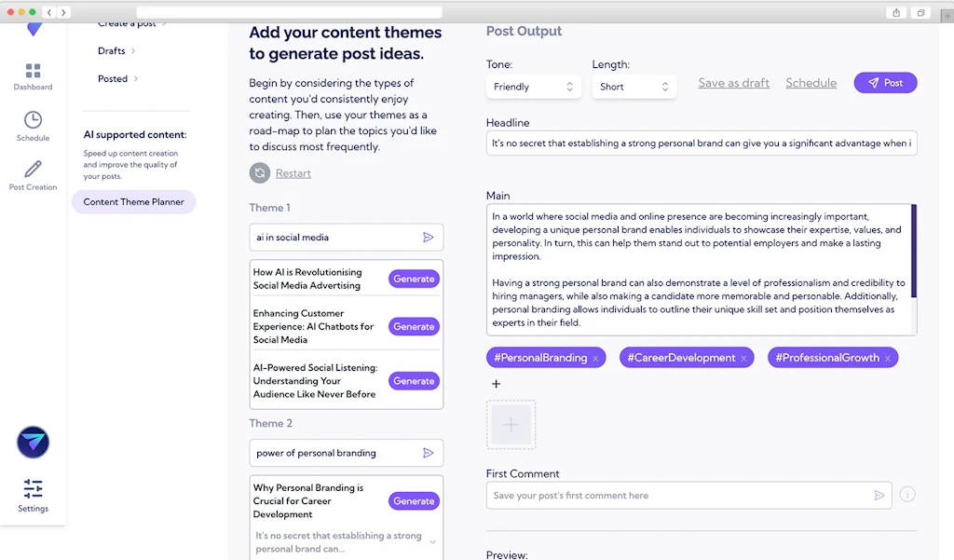
Task: Submit the 'ai in social media' theme arrow
Action: tap(429, 238)
